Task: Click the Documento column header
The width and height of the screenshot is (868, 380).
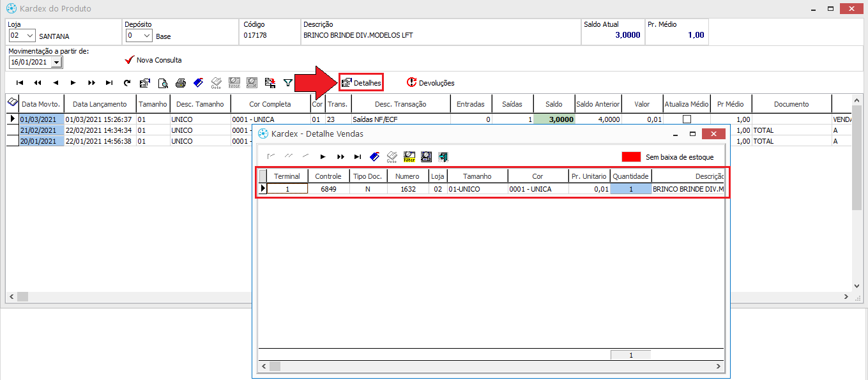Action: [x=791, y=104]
